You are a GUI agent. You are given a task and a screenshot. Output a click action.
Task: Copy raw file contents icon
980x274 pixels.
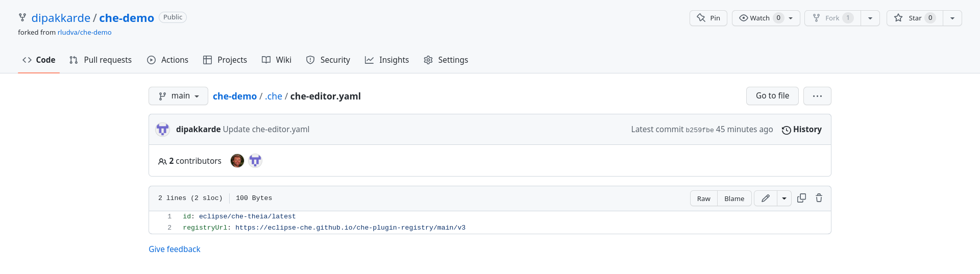[x=801, y=198]
